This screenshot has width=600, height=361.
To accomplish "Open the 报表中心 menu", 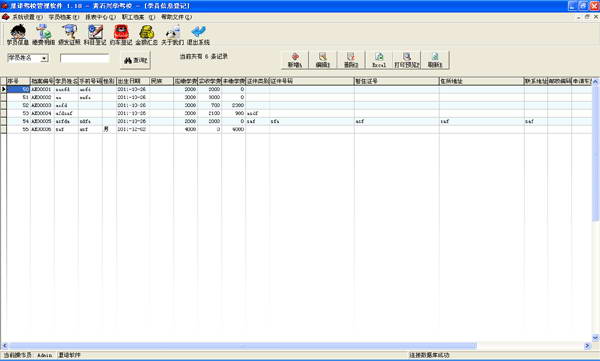I will pos(100,17).
